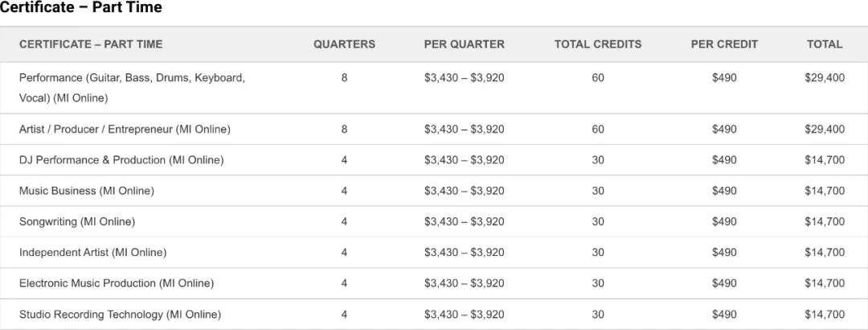The width and height of the screenshot is (868, 330).
Task: Click the Certificate – Part Time heading
Action: [81, 8]
